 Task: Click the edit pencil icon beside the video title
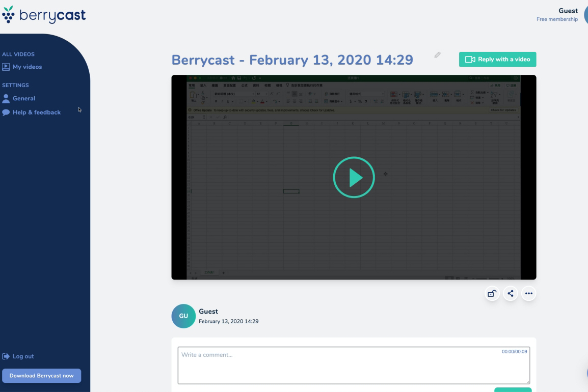point(437,55)
